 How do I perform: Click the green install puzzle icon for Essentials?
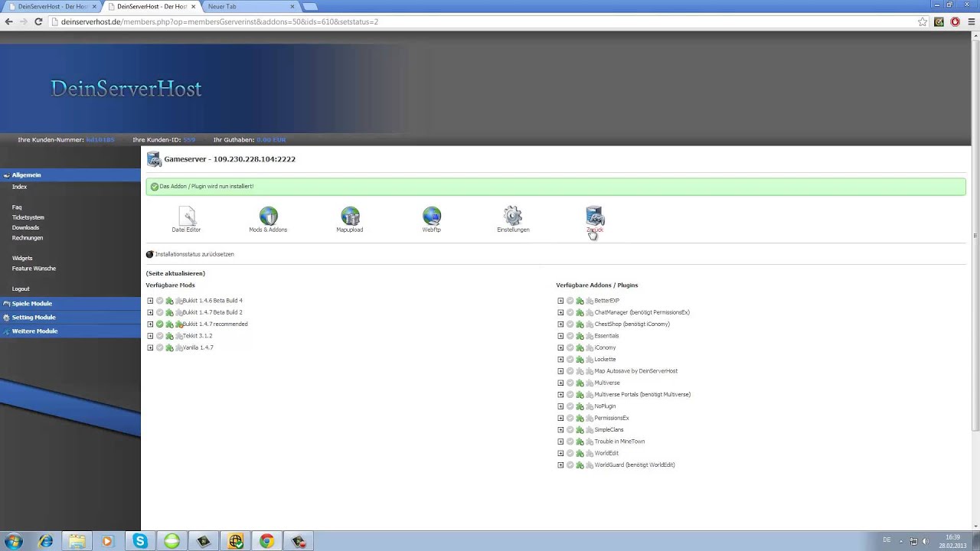[580, 336]
